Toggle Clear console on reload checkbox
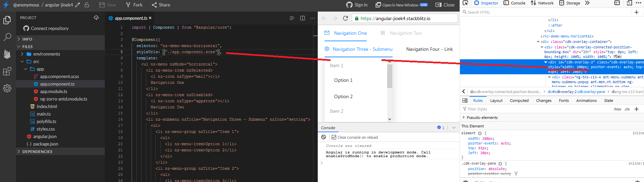 point(334,137)
